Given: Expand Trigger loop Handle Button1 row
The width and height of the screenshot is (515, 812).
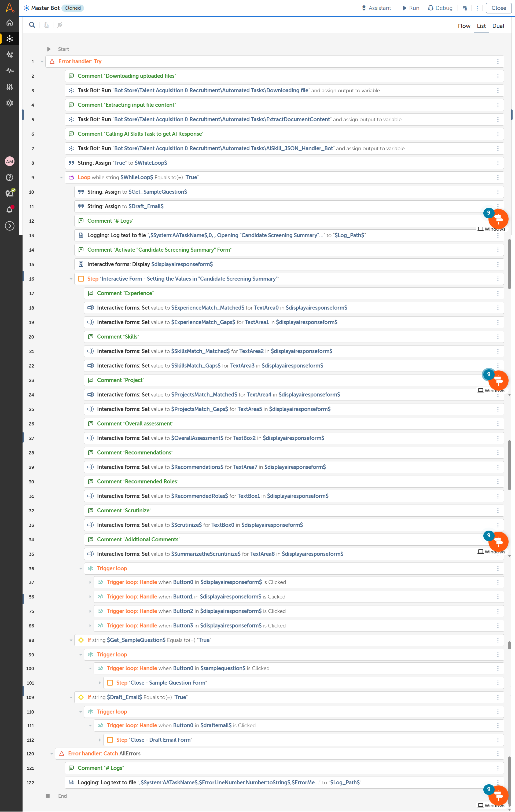Looking at the screenshot, I should coord(90,597).
